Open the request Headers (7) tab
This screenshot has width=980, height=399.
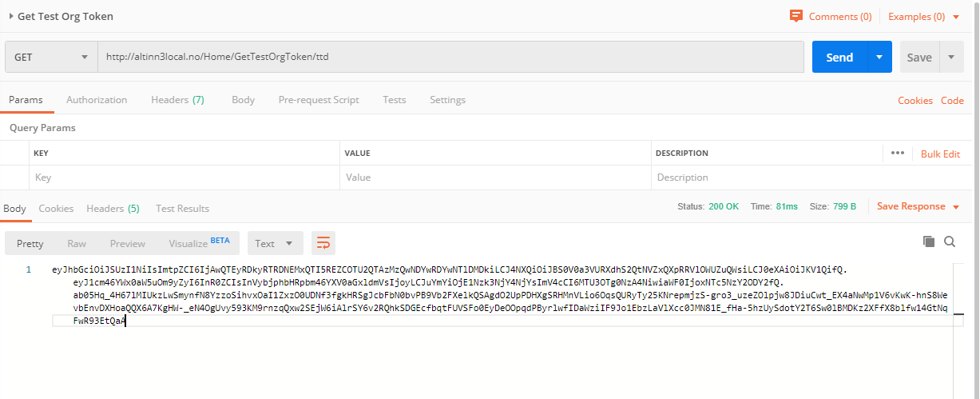click(x=177, y=100)
